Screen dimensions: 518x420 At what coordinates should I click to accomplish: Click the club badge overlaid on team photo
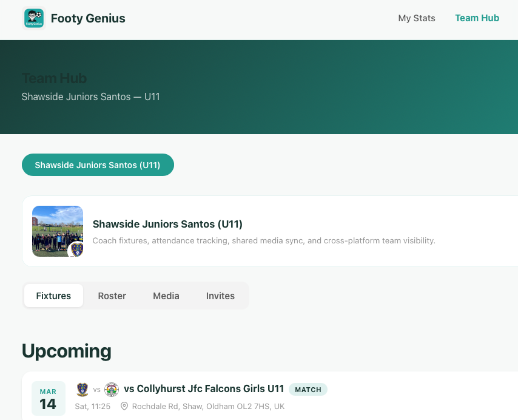tap(76, 248)
